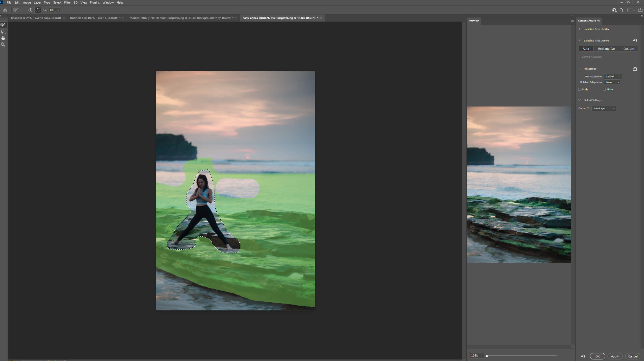644x361 pixels.
Task: Expand the Sampling Area Overlay section
Action: click(x=579, y=29)
